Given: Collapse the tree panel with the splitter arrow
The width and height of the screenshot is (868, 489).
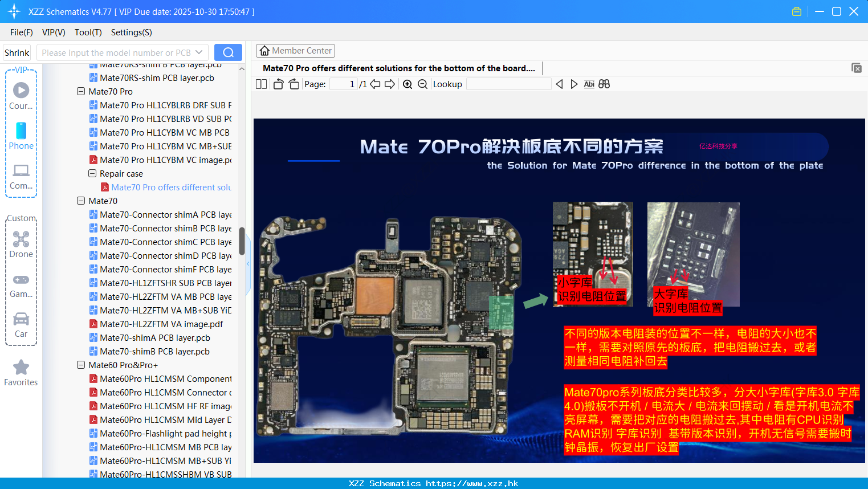Looking at the screenshot, I should click(x=248, y=264).
